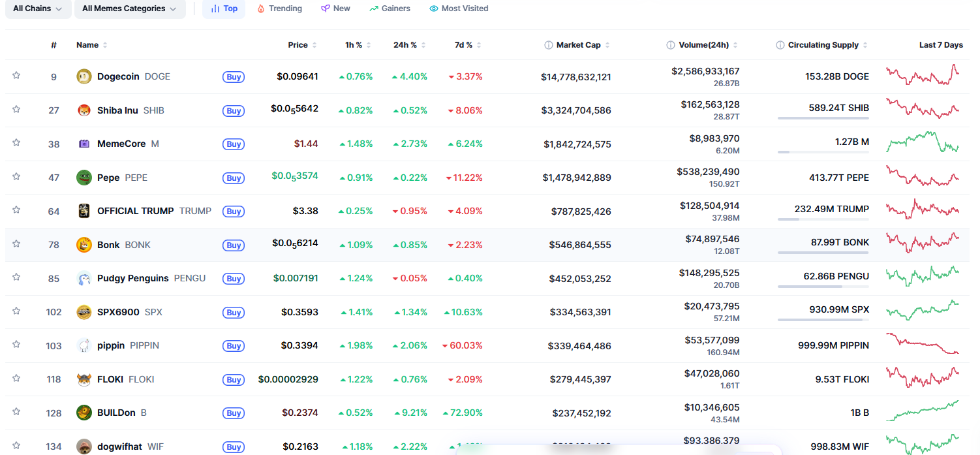This screenshot has width=980, height=455.
Task: Click the Bonk coin logo icon
Action: pos(84,245)
